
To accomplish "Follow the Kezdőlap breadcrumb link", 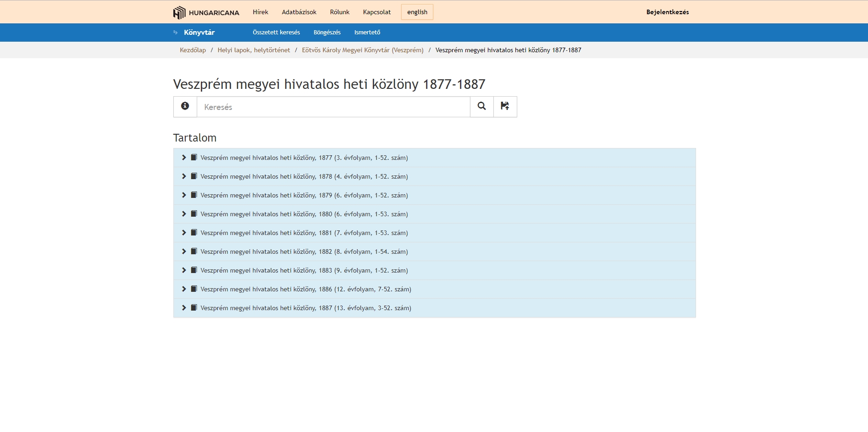I will pyautogui.click(x=193, y=50).
